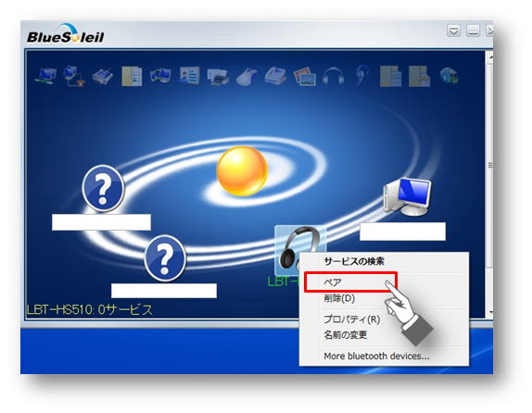This screenshot has width=532, height=413.
Task: Click the globe LAN Access service icon
Action: click(449, 76)
